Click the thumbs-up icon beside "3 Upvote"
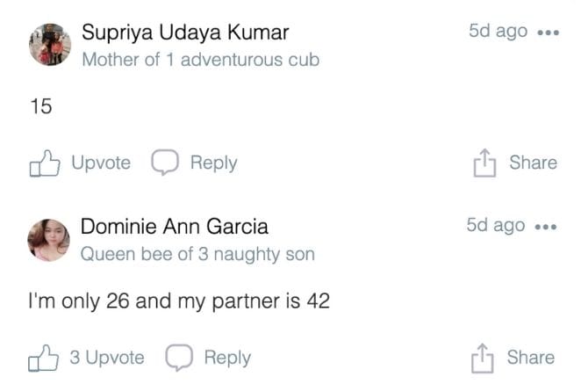This screenshot has width=588, height=391. [x=45, y=358]
